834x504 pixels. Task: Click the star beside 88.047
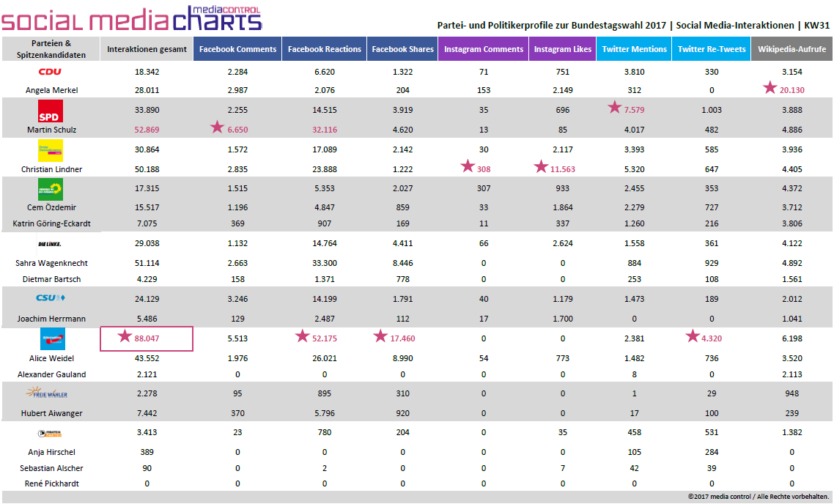(x=125, y=336)
